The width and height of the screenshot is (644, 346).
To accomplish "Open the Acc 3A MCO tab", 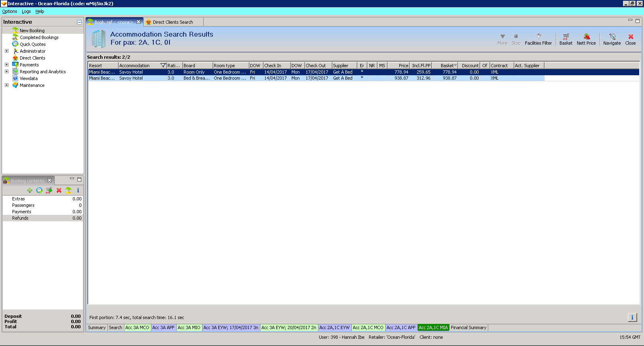I will (x=137, y=328).
